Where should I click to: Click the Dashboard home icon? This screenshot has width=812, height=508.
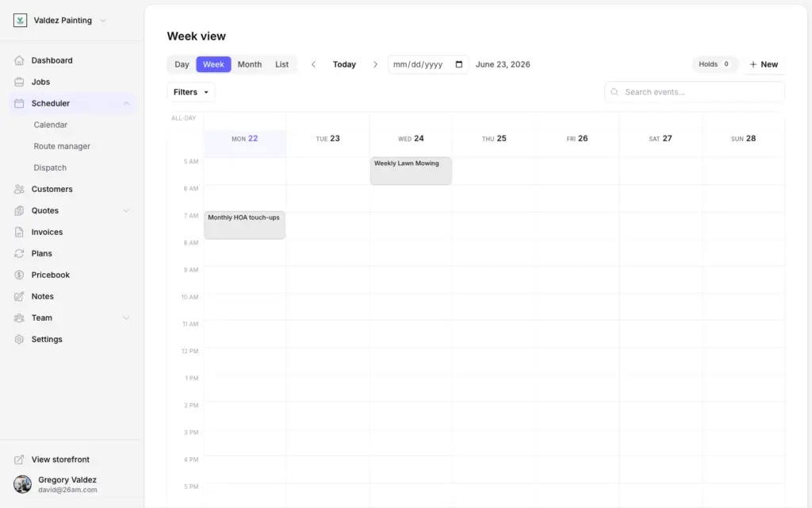point(19,60)
